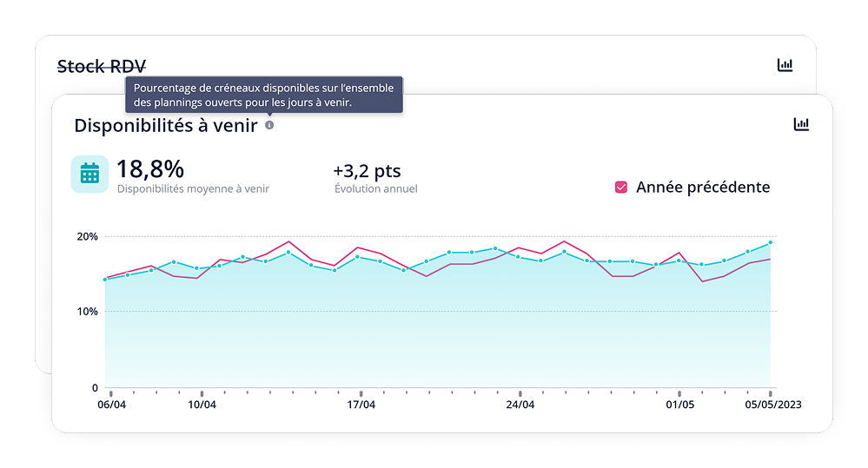Click the 24/04 axis date label
Screen dimensions: 868x468
(520, 405)
